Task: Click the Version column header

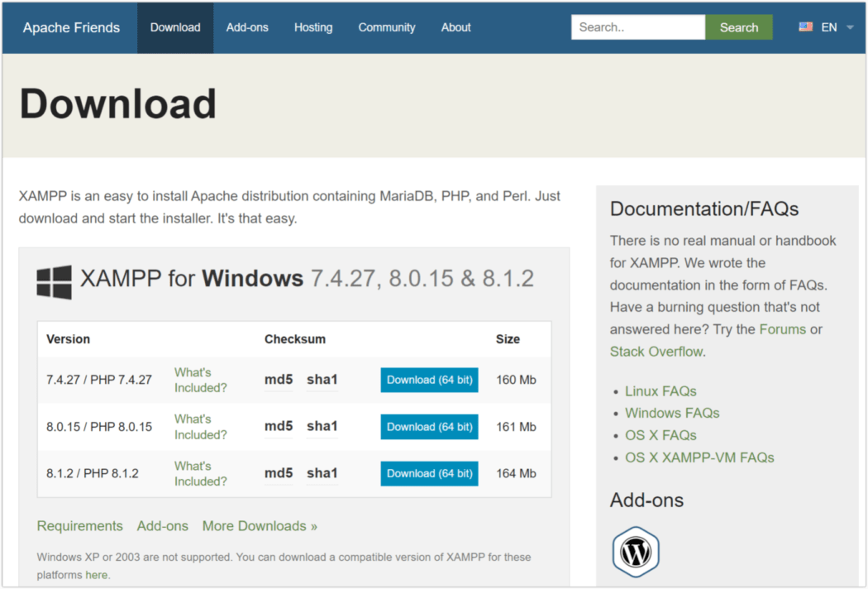Action: [68, 339]
